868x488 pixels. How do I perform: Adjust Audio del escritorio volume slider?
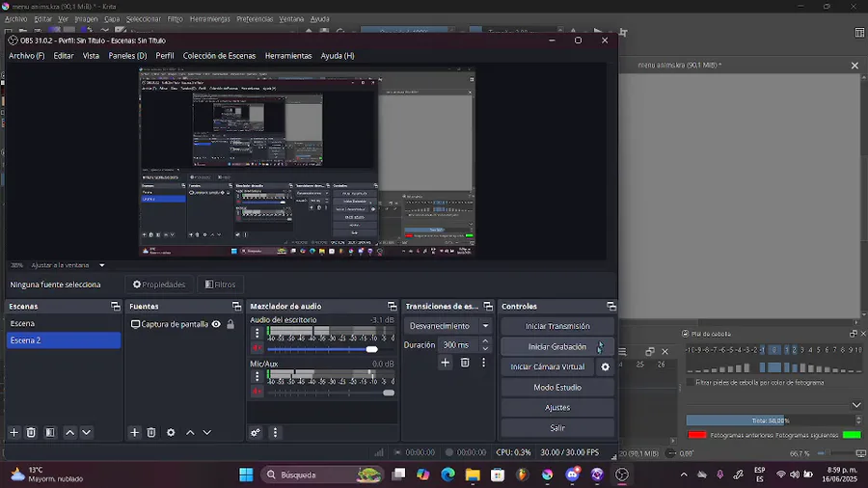pyautogui.click(x=331, y=349)
